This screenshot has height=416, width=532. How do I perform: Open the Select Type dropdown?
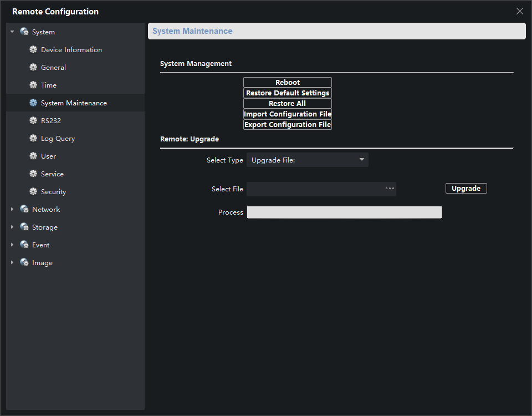click(307, 160)
